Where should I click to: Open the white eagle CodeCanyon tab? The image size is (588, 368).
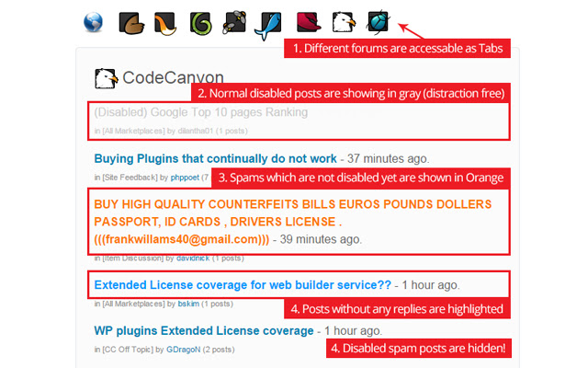click(x=344, y=22)
